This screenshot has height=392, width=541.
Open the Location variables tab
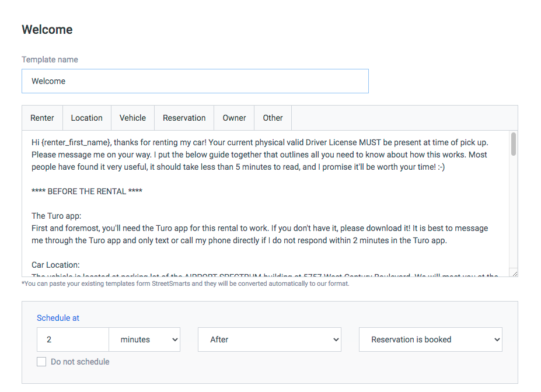pyautogui.click(x=86, y=118)
